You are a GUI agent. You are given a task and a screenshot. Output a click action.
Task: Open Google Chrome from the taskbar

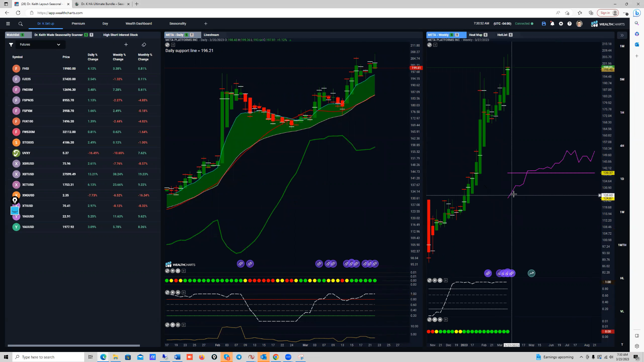pyautogui.click(x=276, y=357)
